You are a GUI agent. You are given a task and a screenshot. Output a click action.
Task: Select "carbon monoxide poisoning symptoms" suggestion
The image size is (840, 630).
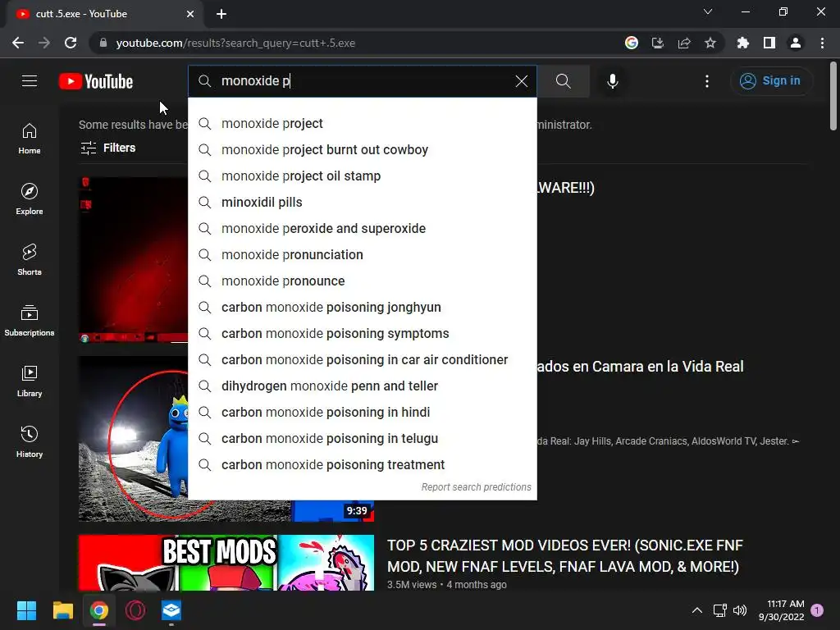[x=362, y=333]
